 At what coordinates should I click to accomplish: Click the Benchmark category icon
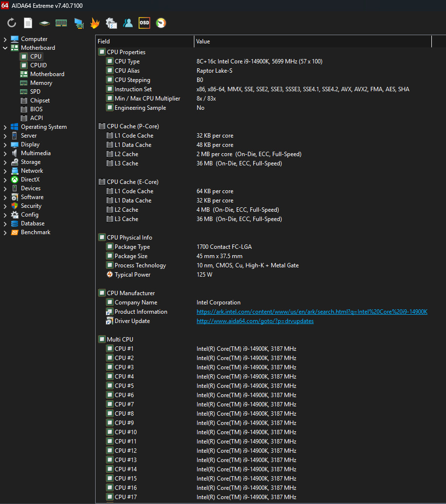15,232
